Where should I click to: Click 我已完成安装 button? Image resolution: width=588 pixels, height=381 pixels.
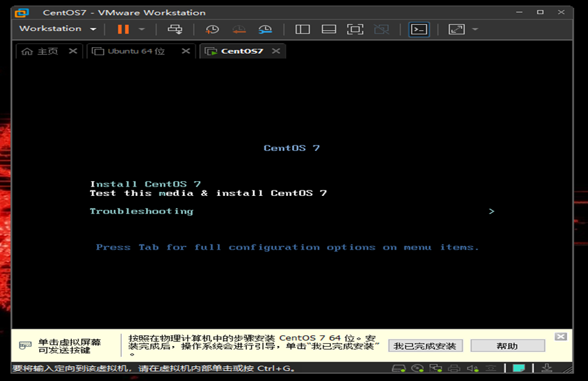(425, 346)
